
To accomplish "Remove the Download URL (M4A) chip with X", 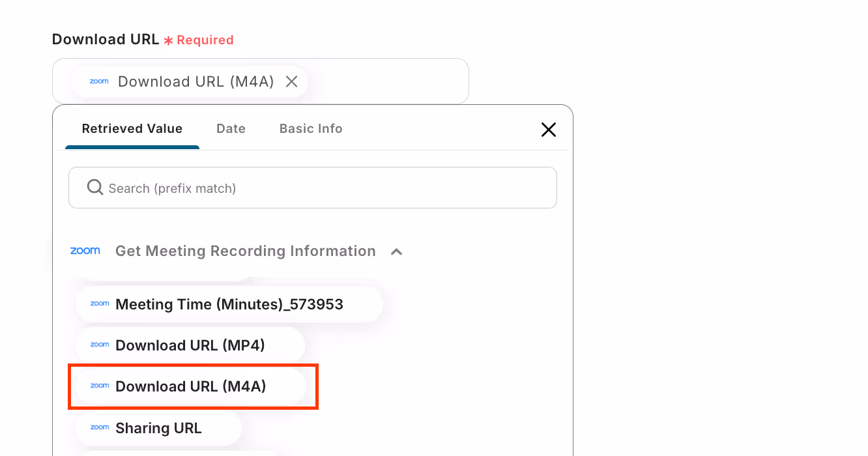I will pyautogui.click(x=291, y=81).
